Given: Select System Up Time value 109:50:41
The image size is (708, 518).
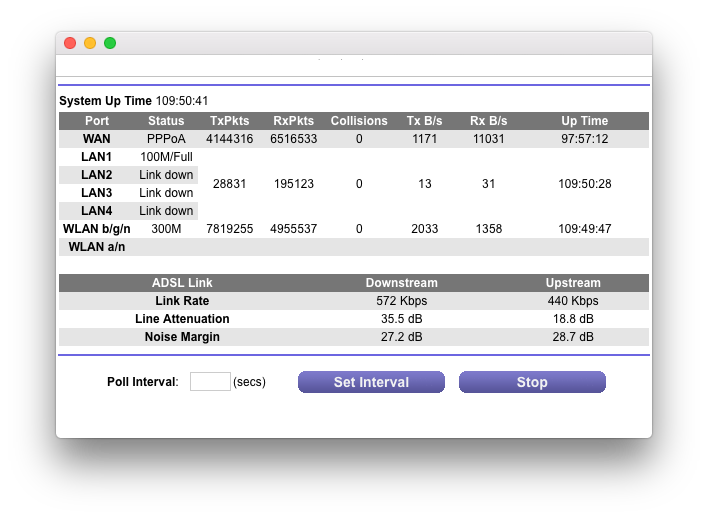Looking at the screenshot, I should pos(182,101).
